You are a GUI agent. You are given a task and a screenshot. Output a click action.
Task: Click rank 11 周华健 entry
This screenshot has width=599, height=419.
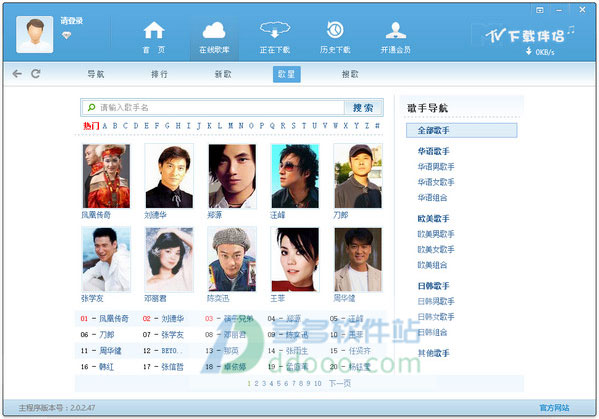[101, 351]
